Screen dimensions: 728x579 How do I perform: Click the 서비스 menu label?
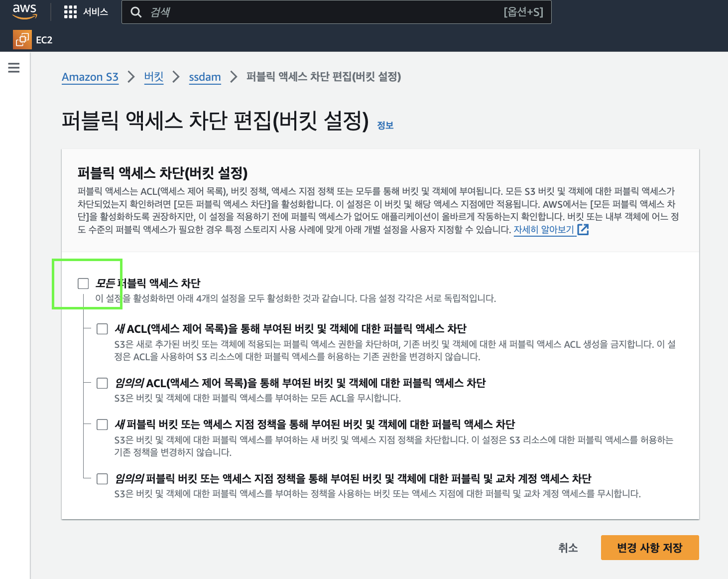[x=96, y=12]
